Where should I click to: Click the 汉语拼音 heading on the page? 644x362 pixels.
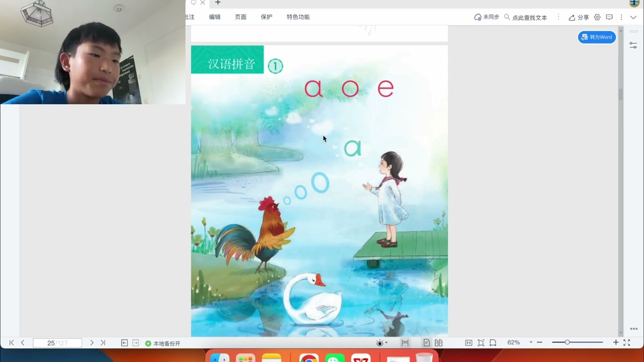click(x=231, y=64)
